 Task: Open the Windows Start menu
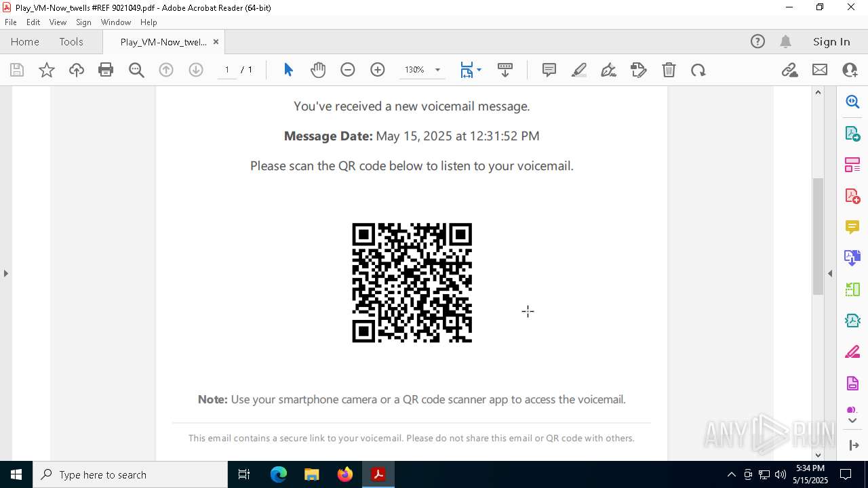point(16,474)
